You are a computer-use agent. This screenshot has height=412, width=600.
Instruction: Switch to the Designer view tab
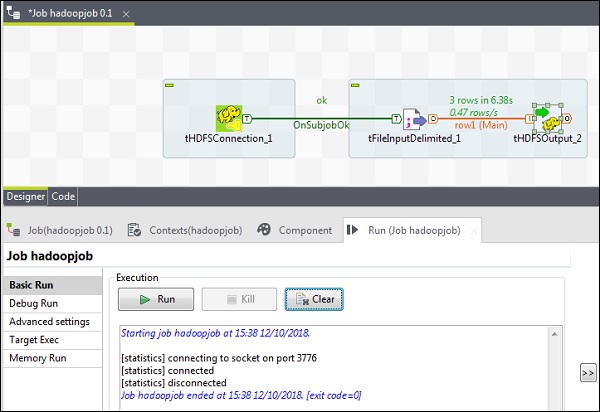26,197
